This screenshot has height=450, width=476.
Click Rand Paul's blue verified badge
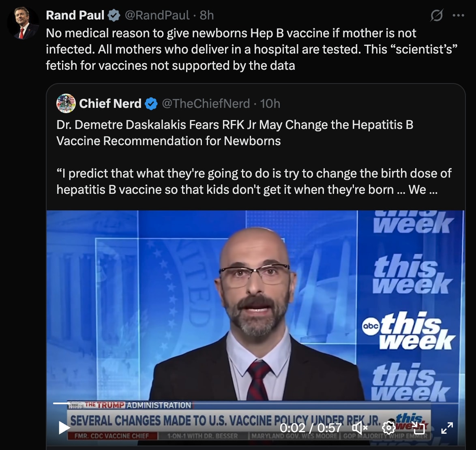114,15
